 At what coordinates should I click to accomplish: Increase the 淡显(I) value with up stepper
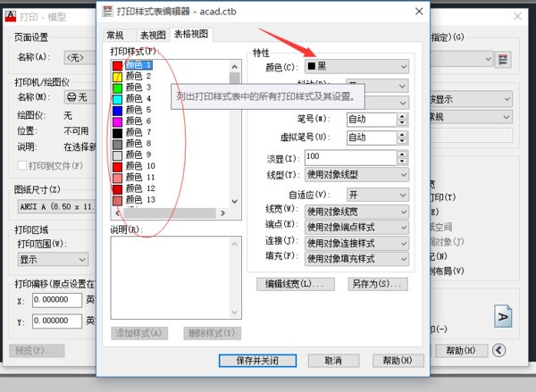[402, 154]
